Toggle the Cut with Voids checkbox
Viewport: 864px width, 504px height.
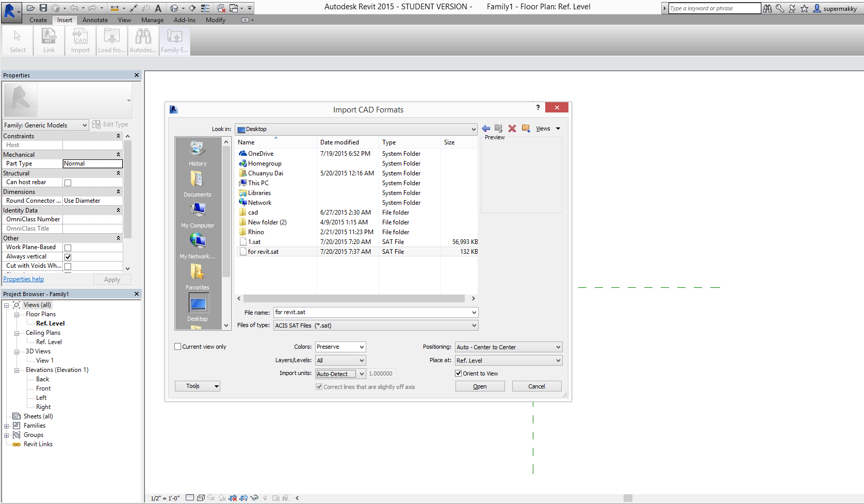point(68,266)
